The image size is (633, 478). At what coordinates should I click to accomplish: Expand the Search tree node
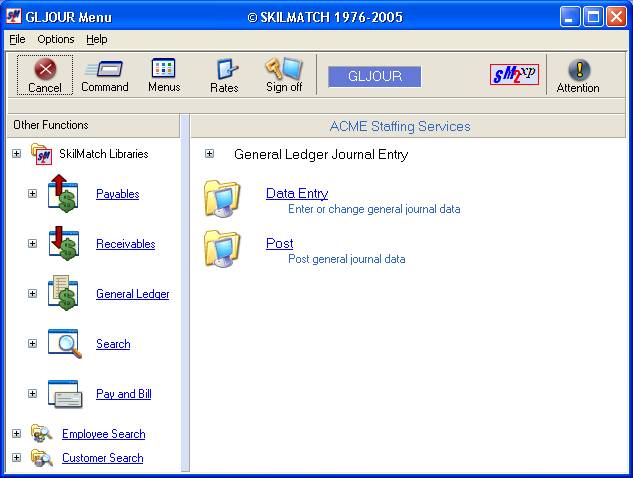click(x=33, y=344)
